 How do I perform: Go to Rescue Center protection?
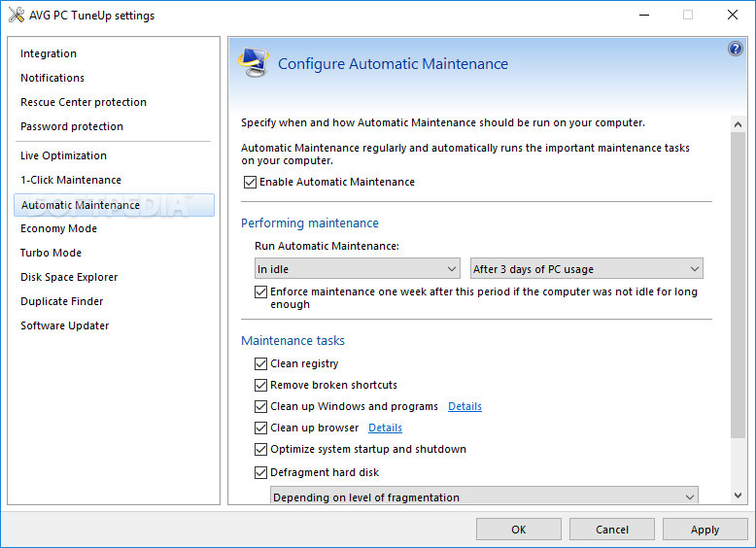click(84, 102)
